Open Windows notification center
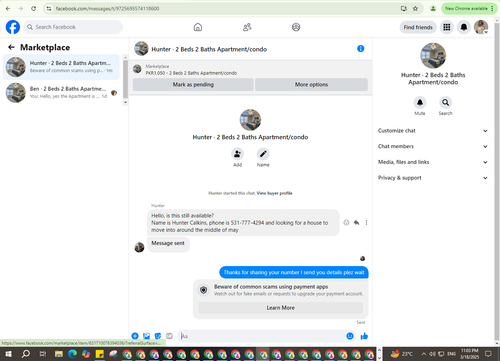Screen dimensions: 500x361 (488, 354)
